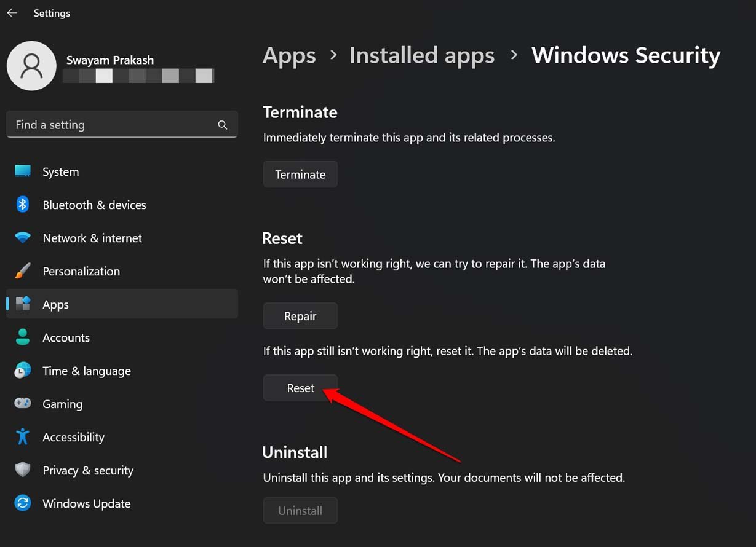Open Personalization via the brush icon
This screenshot has height=547, width=756.
pos(22,271)
